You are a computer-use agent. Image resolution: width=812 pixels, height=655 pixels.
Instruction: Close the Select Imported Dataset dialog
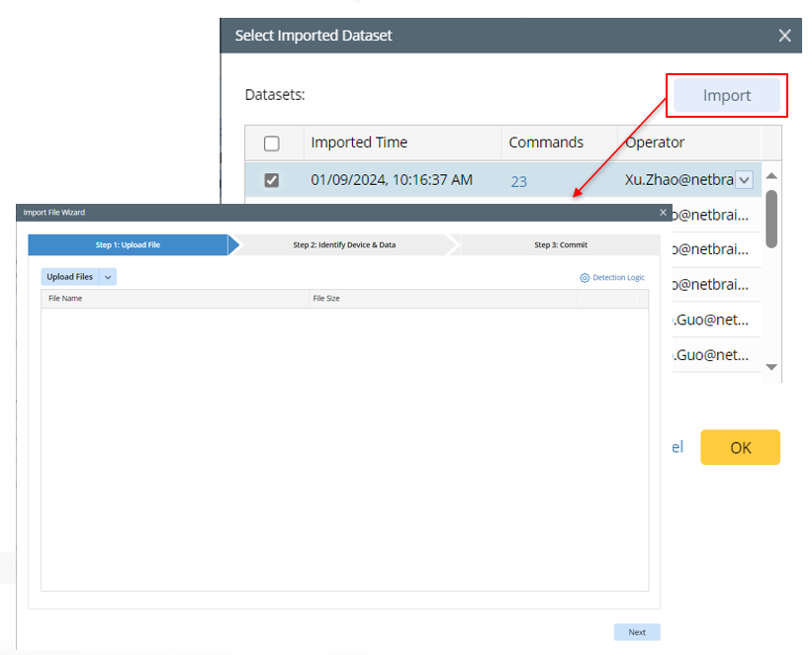(x=784, y=36)
